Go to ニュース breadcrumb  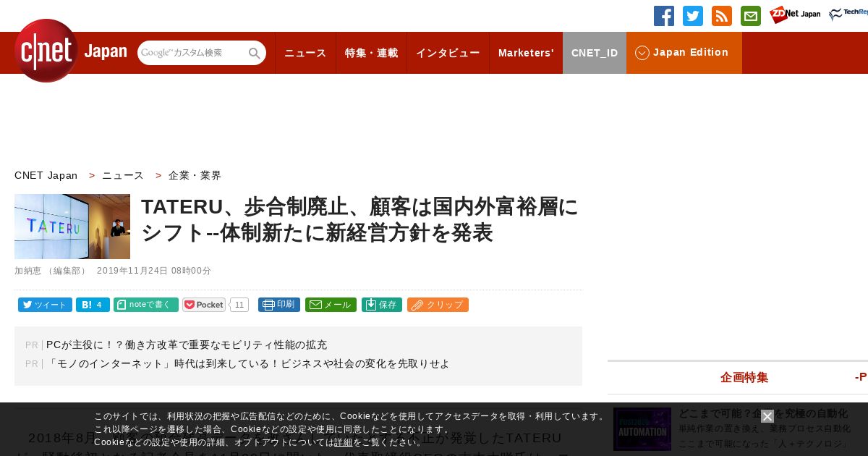point(123,175)
